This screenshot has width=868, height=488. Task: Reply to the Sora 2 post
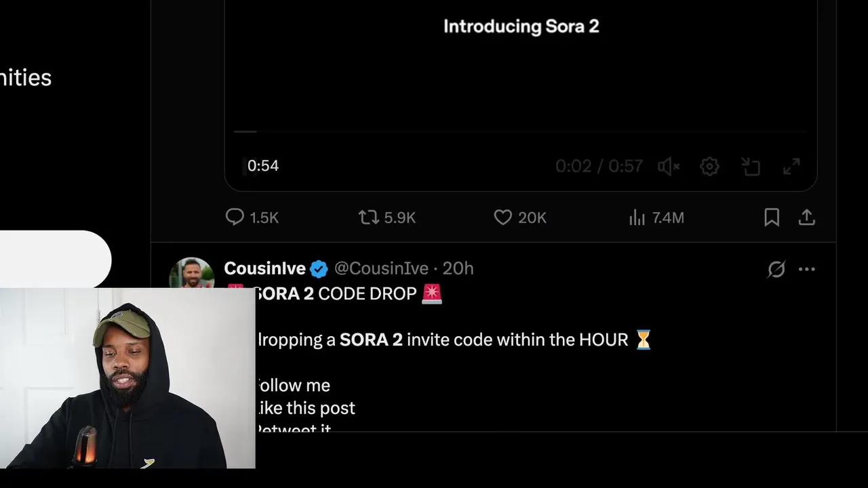[x=235, y=217]
